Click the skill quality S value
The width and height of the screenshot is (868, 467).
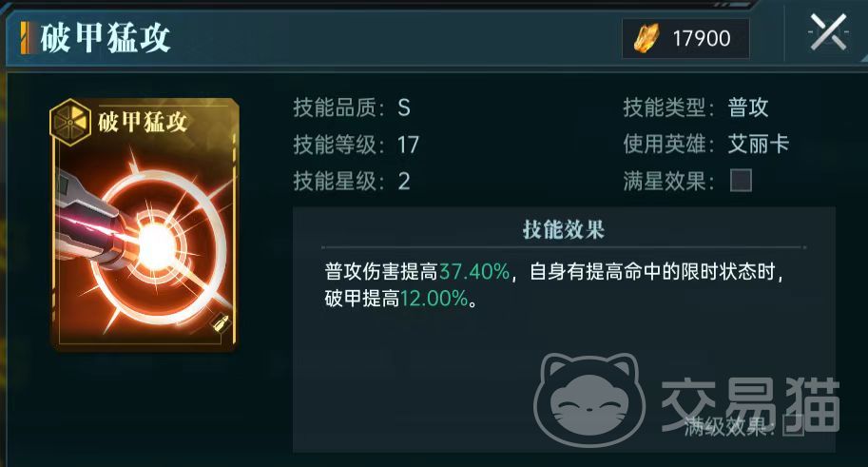(x=403, y=107)
